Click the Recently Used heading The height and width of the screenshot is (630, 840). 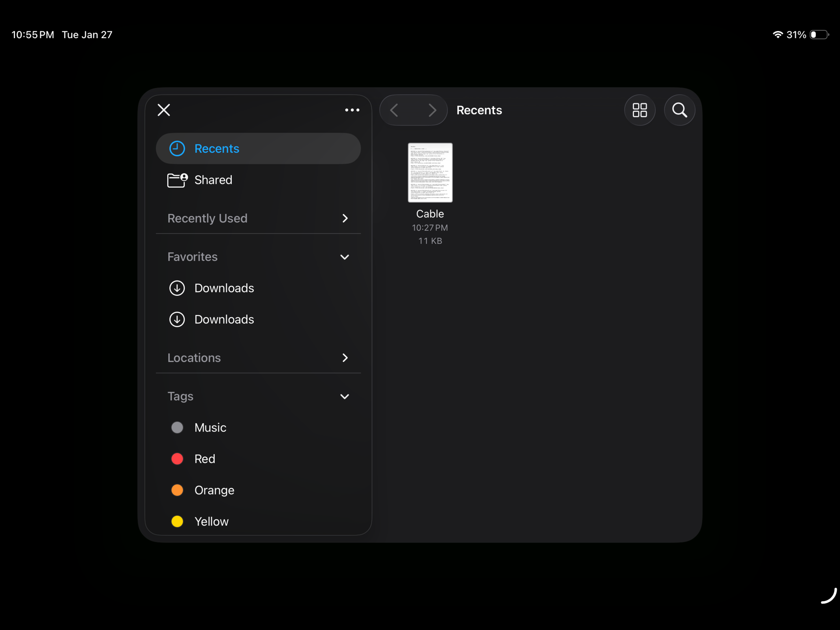207,218
